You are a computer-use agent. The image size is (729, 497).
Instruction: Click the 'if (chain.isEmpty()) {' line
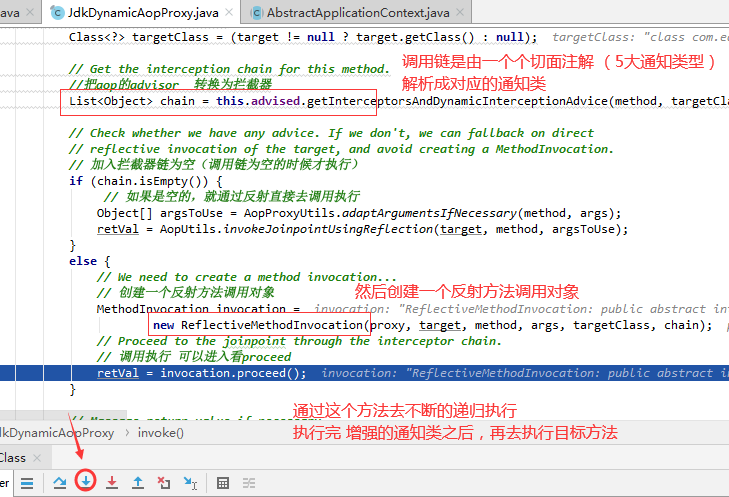[x=146, y=181]
